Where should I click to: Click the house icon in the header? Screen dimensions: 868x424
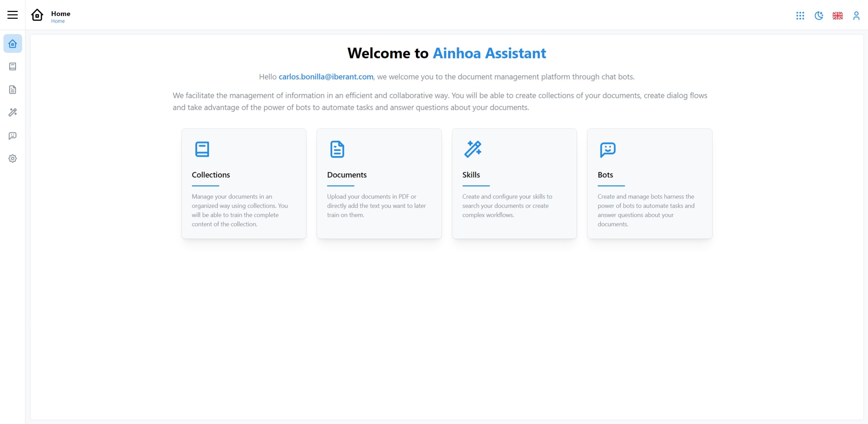tap(37, 15)
